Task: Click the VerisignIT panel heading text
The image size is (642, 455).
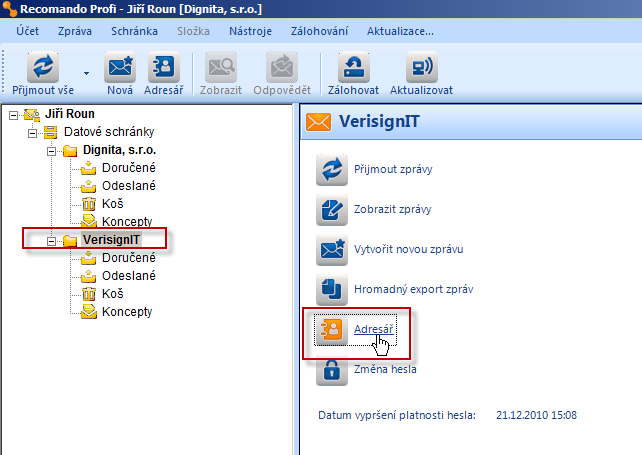Action: (x=379, y=122)
